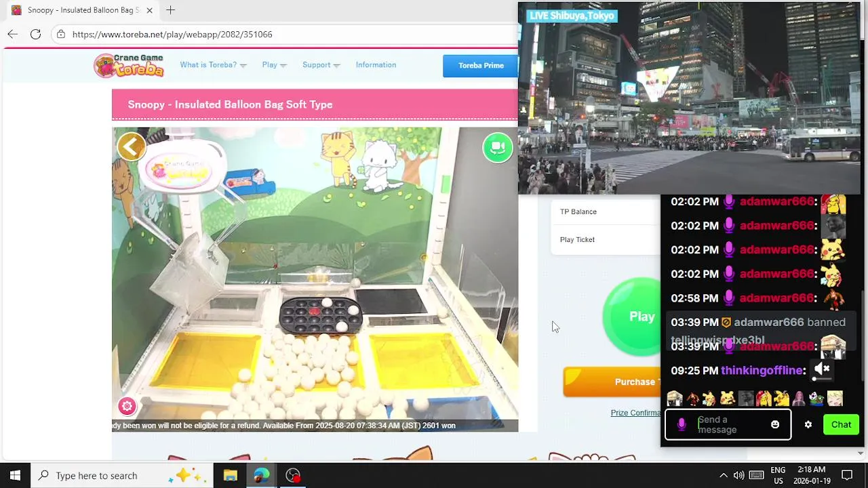868x488 pixels.
Task: Click microphone icon in message input
Action: [682, 425]
